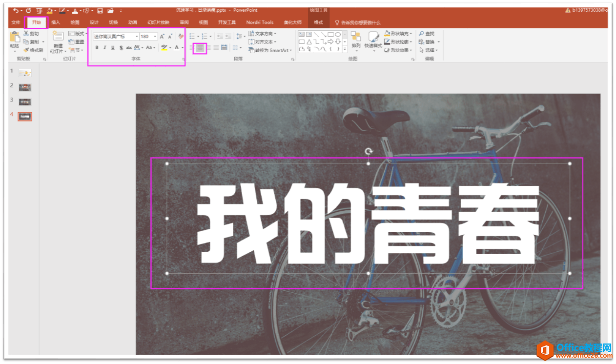Open the font color picker
This screenshot has height=364, width=616.
[x=176, y=48]
